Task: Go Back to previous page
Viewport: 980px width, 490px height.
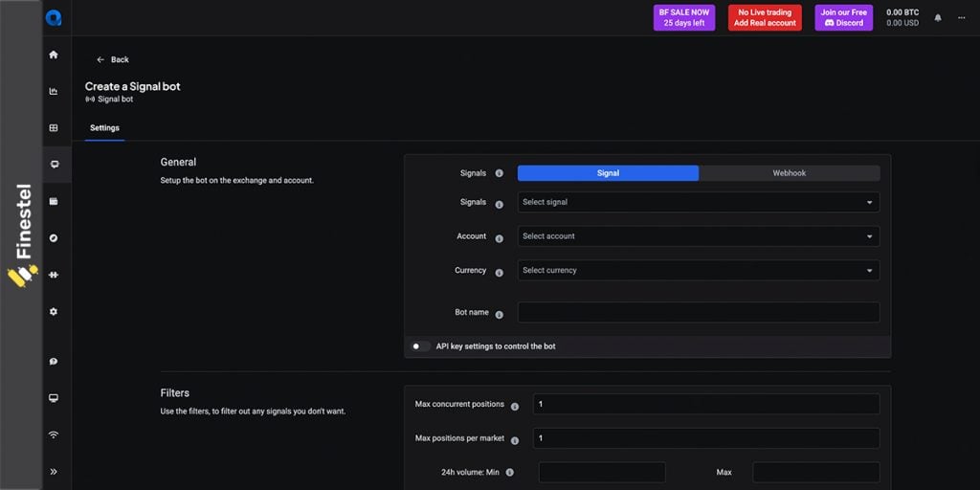Action: pos(113,59)
